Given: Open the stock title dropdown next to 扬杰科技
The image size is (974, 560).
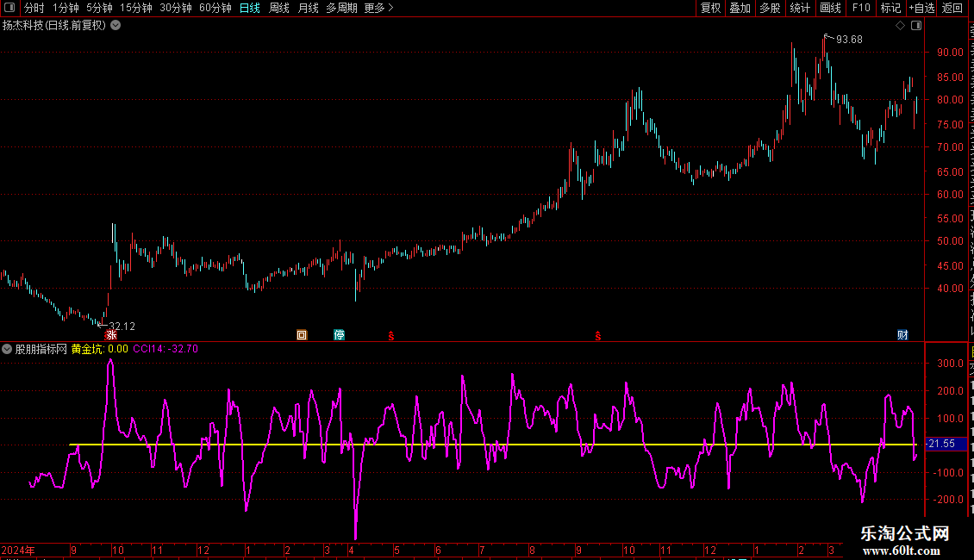Looking at the screenshot, I should [x=116, y=26].
